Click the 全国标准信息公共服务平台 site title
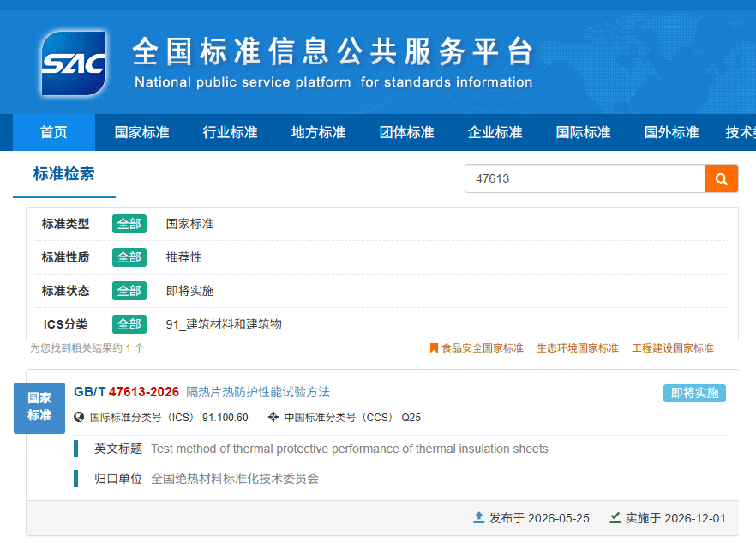Screen dimensions: 756x543 coord(333,51)
